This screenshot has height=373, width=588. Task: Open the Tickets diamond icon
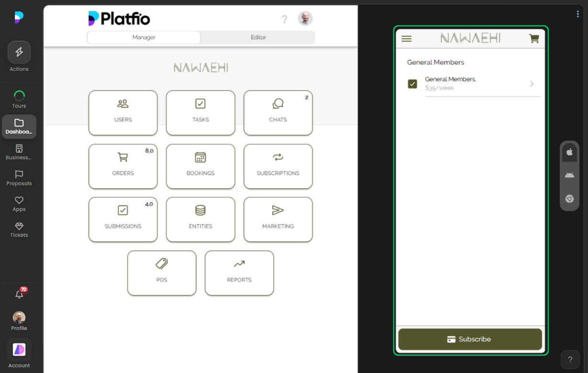point(19,226)
